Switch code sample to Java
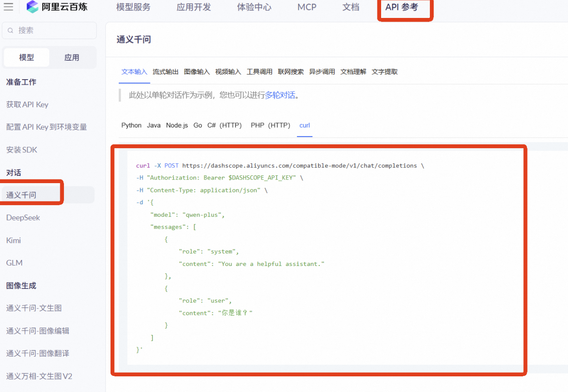The height and width of the screenshot is (392, 568). coord(154,125)
